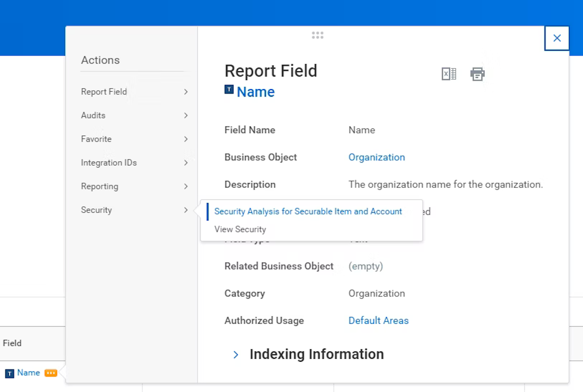
Task: Expand Integration IDs submenu chevron
Action: (186, 163)
